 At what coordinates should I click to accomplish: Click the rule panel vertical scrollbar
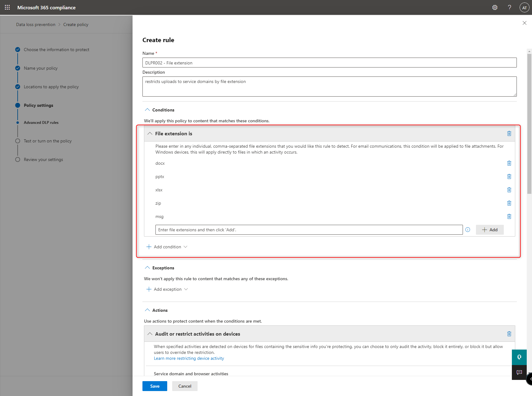point(529,124)
